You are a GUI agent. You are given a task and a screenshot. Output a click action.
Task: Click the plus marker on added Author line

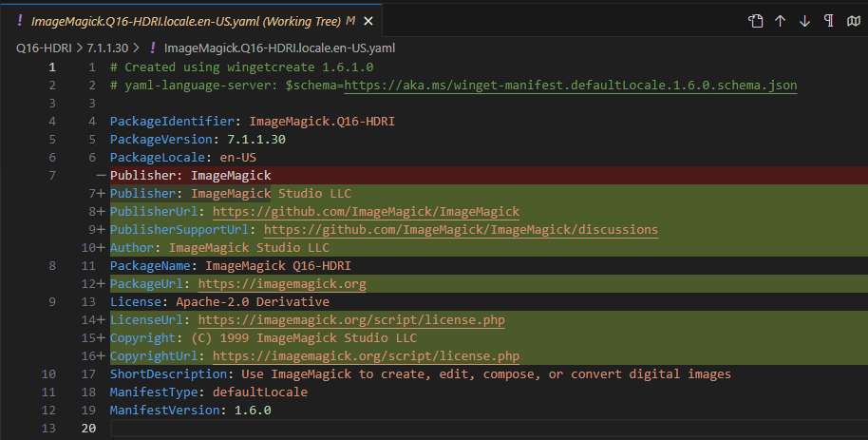coord(100,248)
